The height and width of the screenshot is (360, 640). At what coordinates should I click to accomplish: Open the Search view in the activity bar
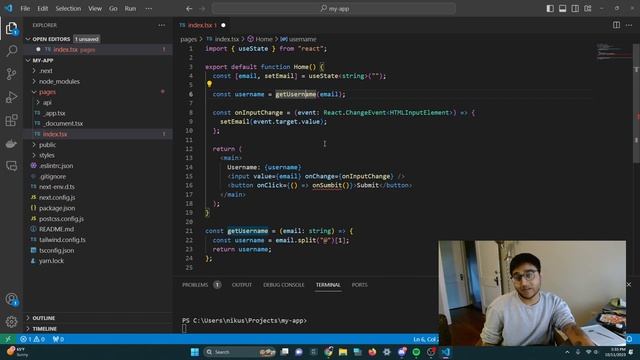[11, 51]
